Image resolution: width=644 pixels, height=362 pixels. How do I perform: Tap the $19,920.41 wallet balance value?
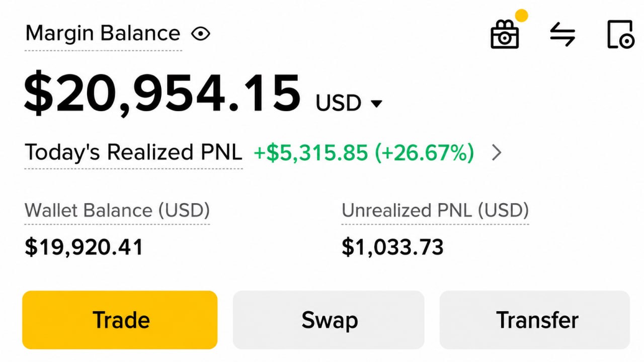84,247
